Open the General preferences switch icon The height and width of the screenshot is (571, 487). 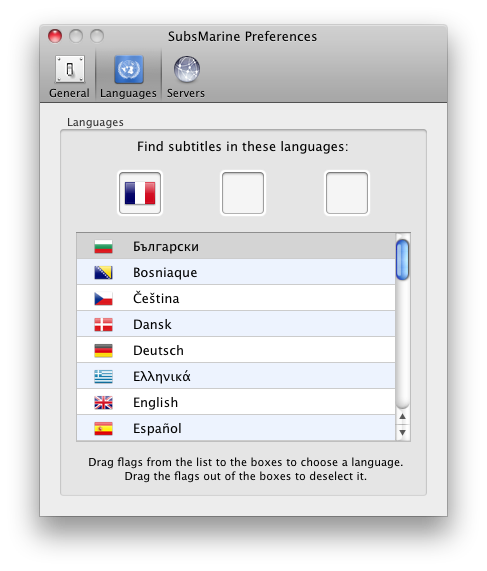(70, 69)
